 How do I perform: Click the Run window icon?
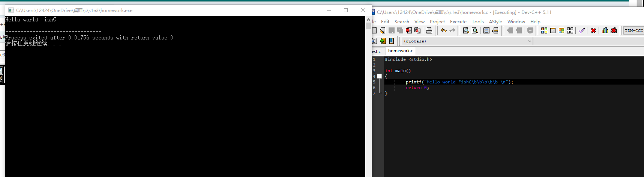click(x=553, y=30)
